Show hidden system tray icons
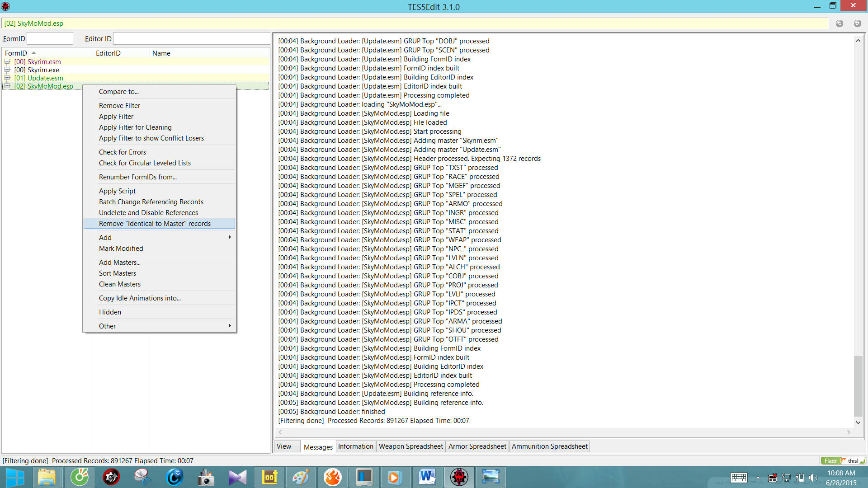 [x=758, y=478]
